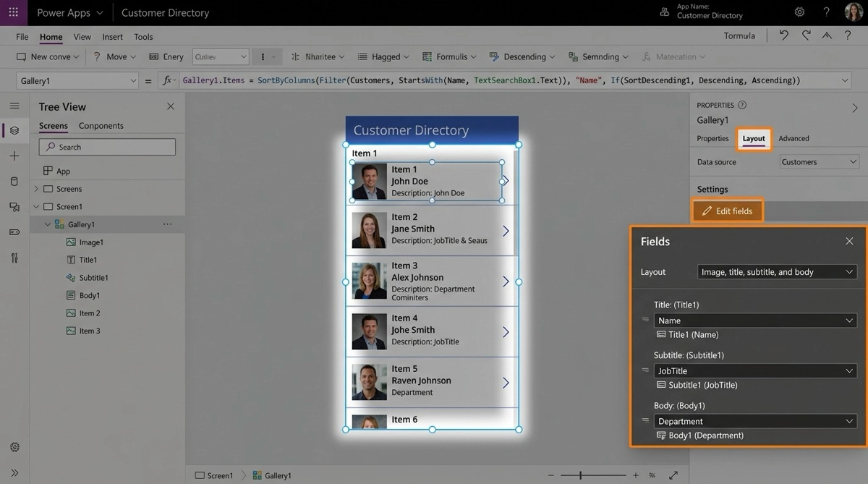Open the Layout dropdown in Fields panel
868x484 pixels.
pyautogui.click(x=776, y=272)
